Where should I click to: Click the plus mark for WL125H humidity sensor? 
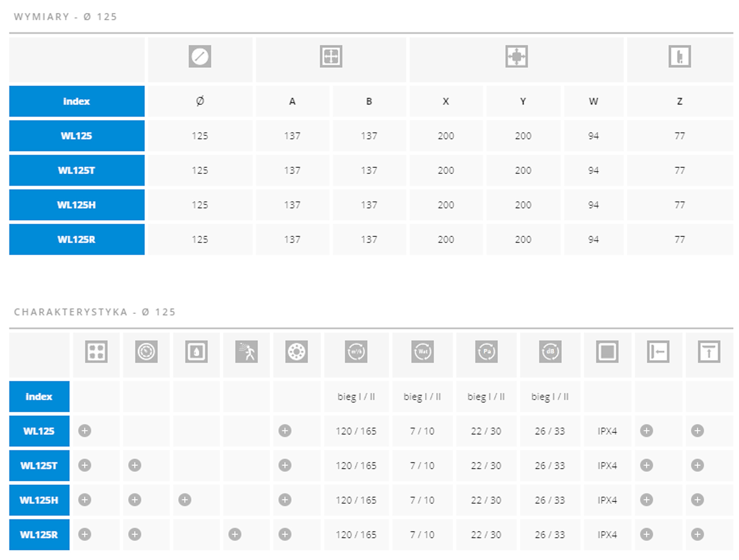coord(185,500)
